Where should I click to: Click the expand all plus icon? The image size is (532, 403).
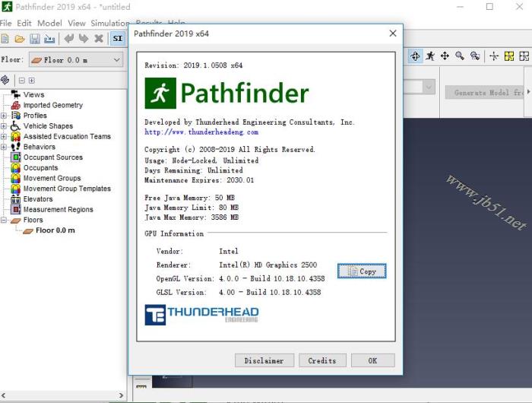(x=32, y=81)
